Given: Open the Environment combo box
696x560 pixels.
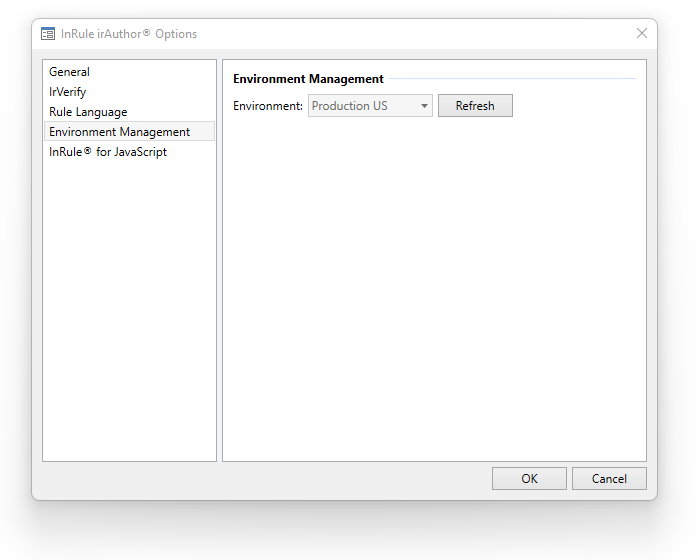Looking at the screenshot, I should [x=370, y=106].
